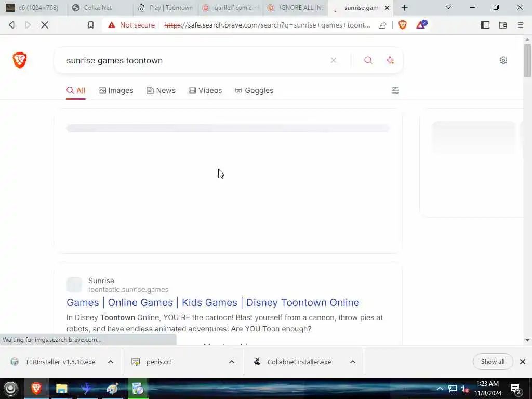Open the network tray icon
The width and height of the screenshot is (532, 399).
point(453,389)
